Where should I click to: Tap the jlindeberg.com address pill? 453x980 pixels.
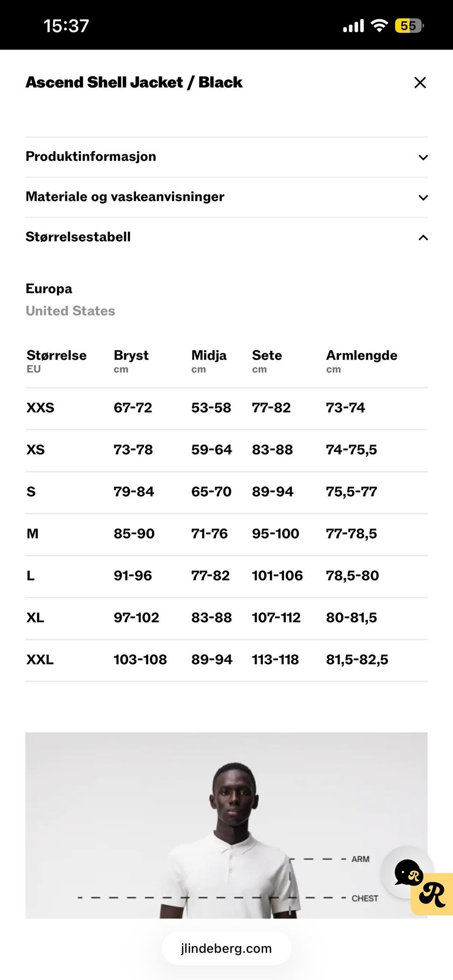click(x=226, y=948)
